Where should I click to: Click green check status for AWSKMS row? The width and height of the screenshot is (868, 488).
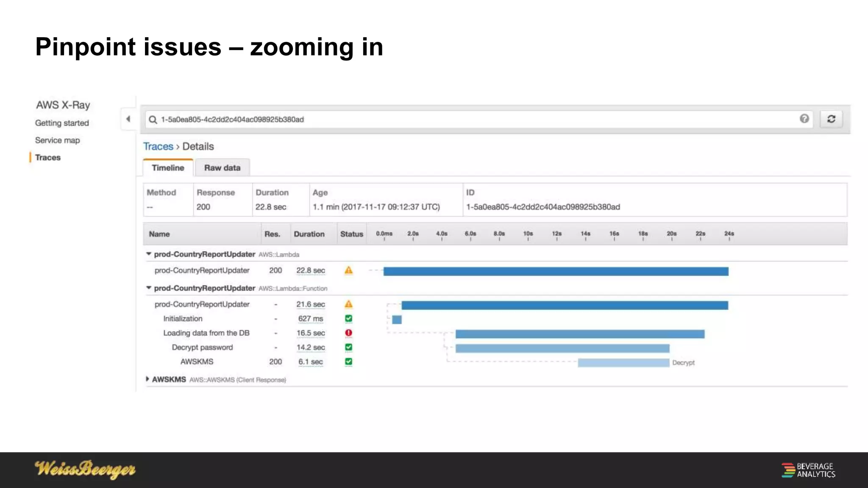(x=348, y=362)
